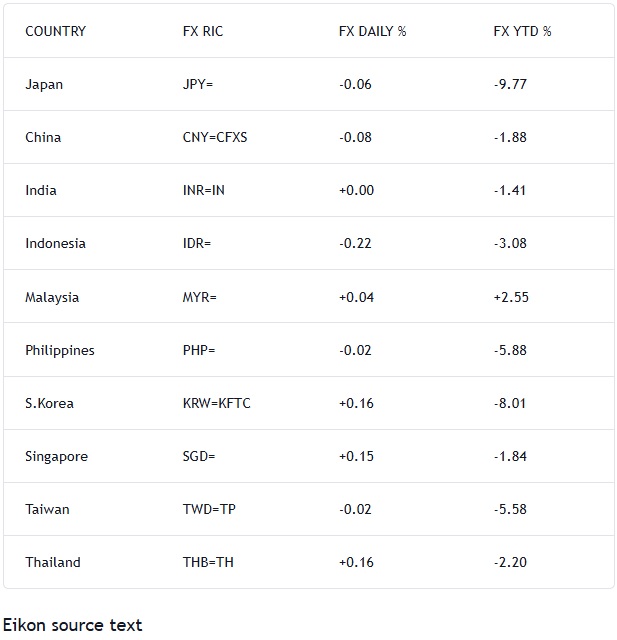Select Singapore's daily value +0.15
Screen dimensions: 617x640
pyautogui.click(x=356, y=456)
